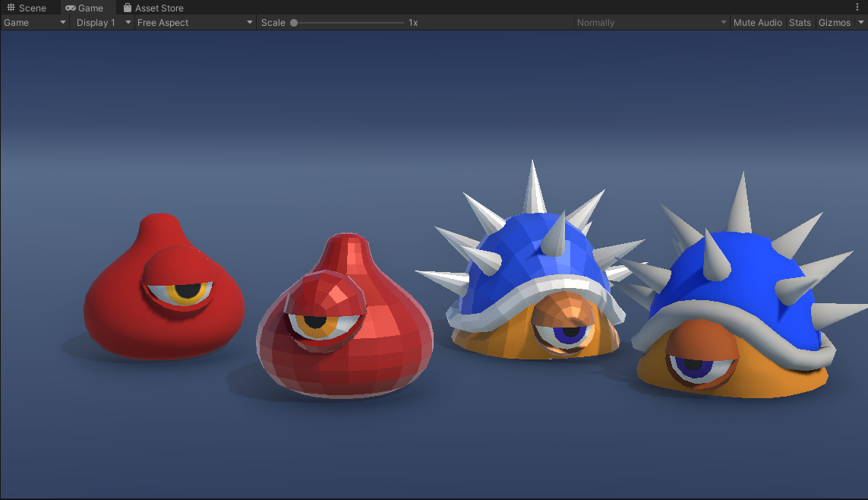Open the Game view mode dropdown
The image size is (868, 500).
(x=34, y=23)
